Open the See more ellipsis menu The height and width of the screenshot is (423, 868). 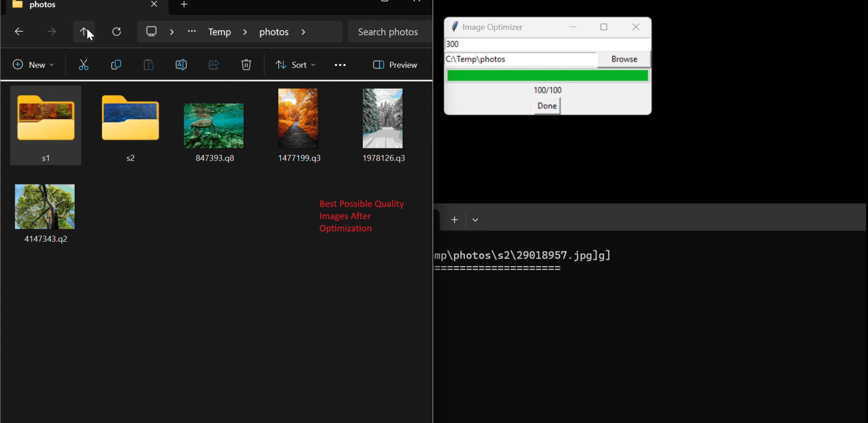(x=340, y=65)
